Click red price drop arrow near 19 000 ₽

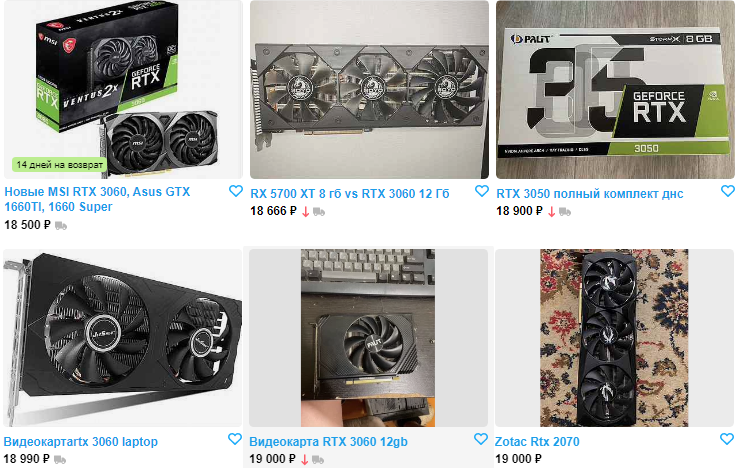[x=304, y=459]
